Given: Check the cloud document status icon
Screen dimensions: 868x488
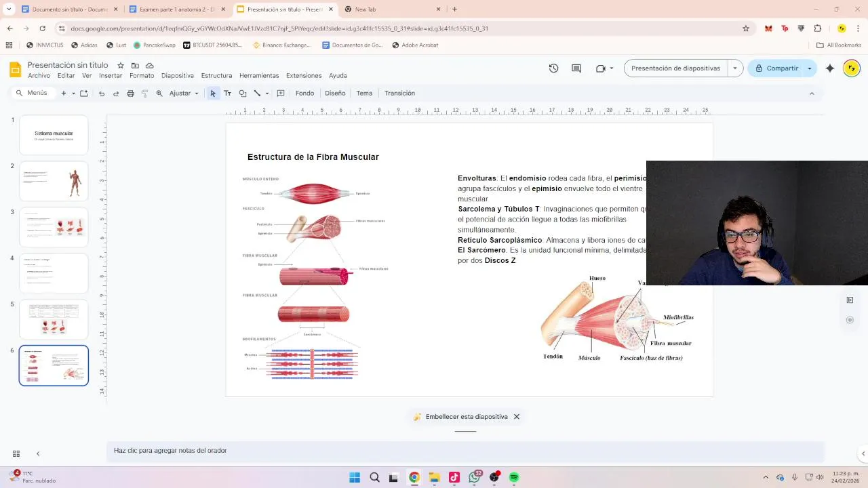Looking at the screenshot, I should click(149, 66).
